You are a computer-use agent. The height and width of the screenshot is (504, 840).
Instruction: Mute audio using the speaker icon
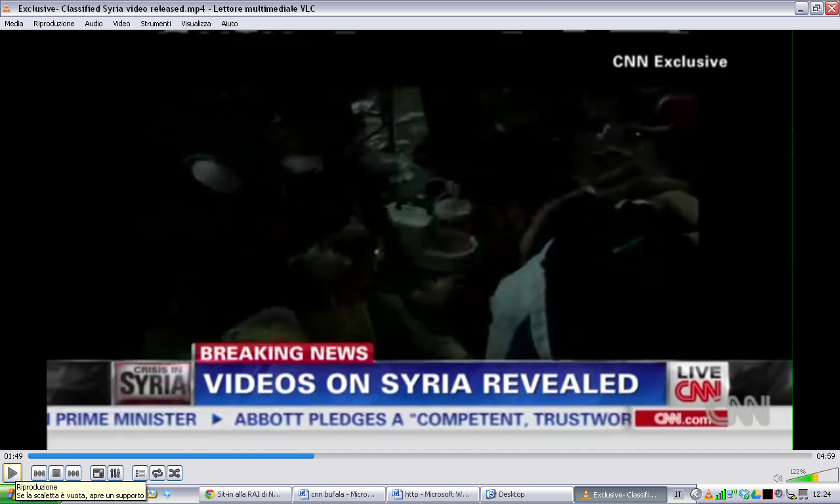(x=778, y=478)
